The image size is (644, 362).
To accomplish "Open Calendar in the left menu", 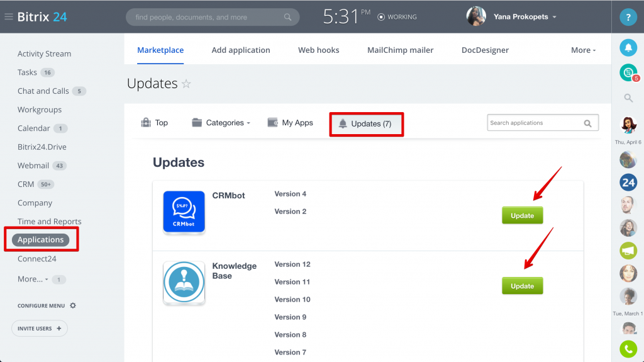I will point(34,128).
